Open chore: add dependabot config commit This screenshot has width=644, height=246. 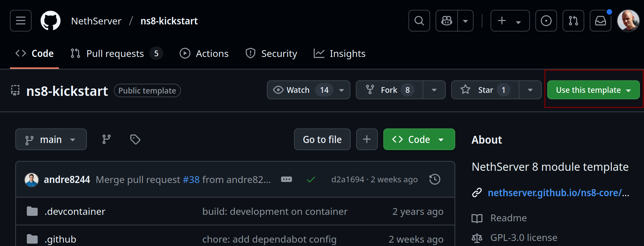[269, 239]
